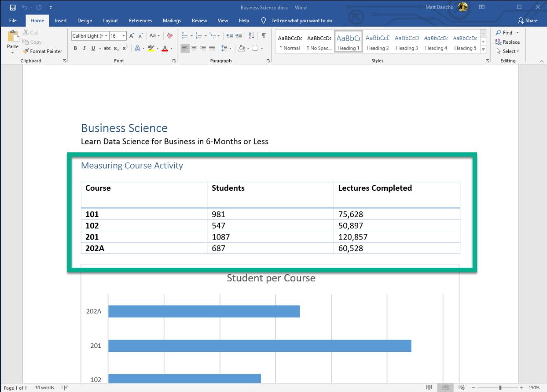Open the Paragraph settings dialog launcher
547x392 pixels.
(268, 61)
